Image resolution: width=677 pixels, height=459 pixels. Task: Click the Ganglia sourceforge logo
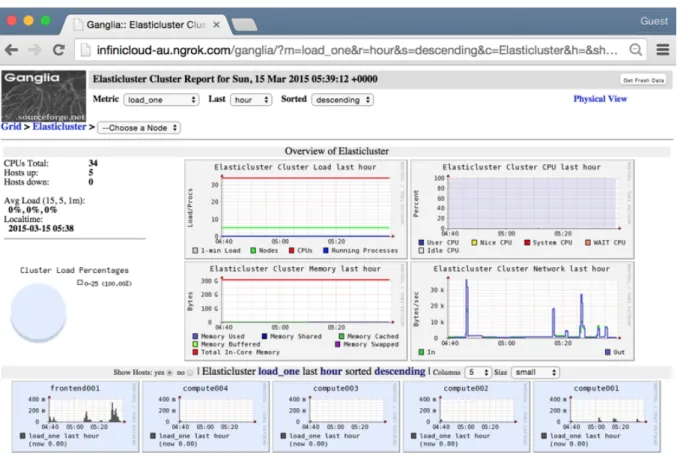[x=44, y=96]
